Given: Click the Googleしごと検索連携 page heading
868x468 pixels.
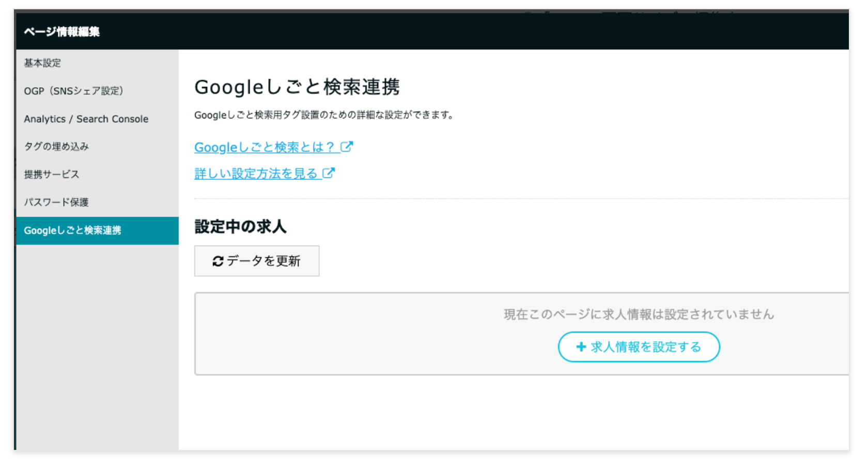Looking at the screenshot, I should pos(297,87).
